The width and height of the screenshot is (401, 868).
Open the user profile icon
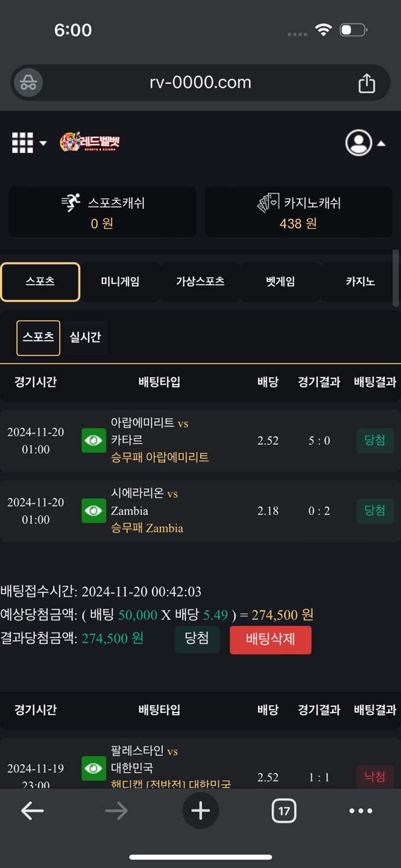pyautogui.click(x=358, y=143)
